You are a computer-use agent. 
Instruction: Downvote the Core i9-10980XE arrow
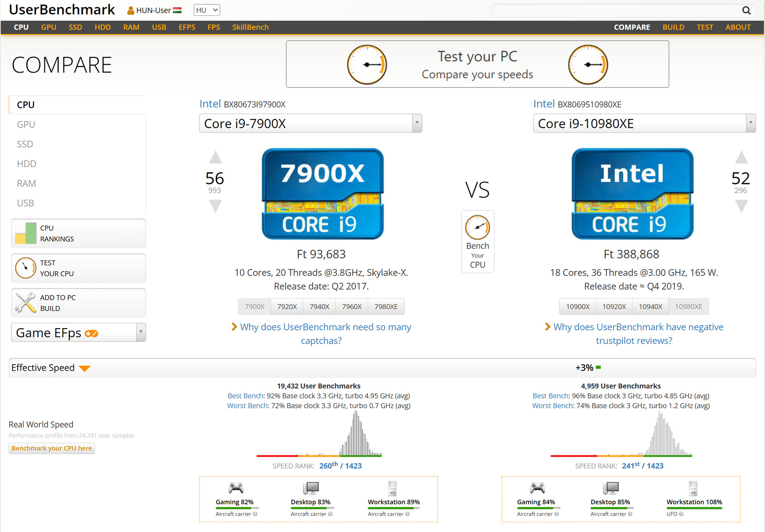point(741,206)
